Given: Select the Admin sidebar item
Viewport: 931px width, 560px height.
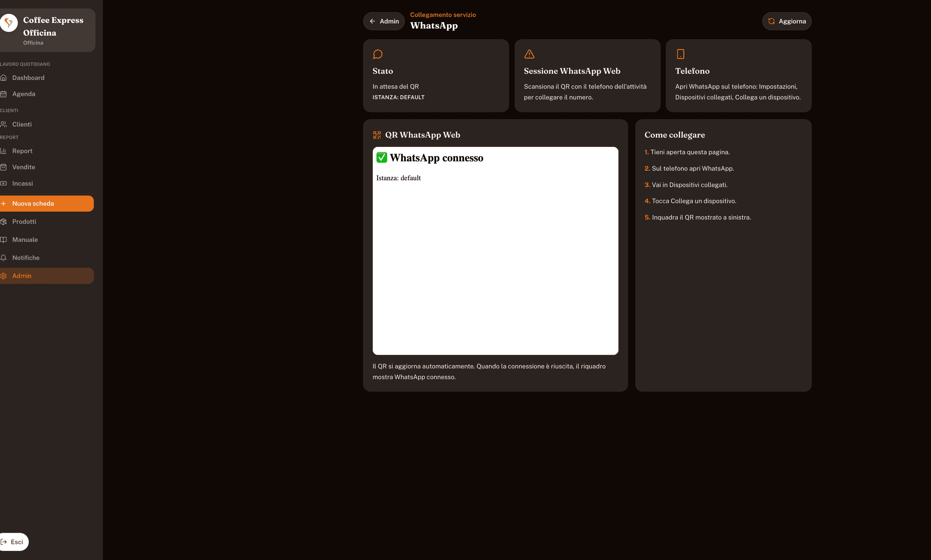Looking at the screenshot, I should click(47, 276).
